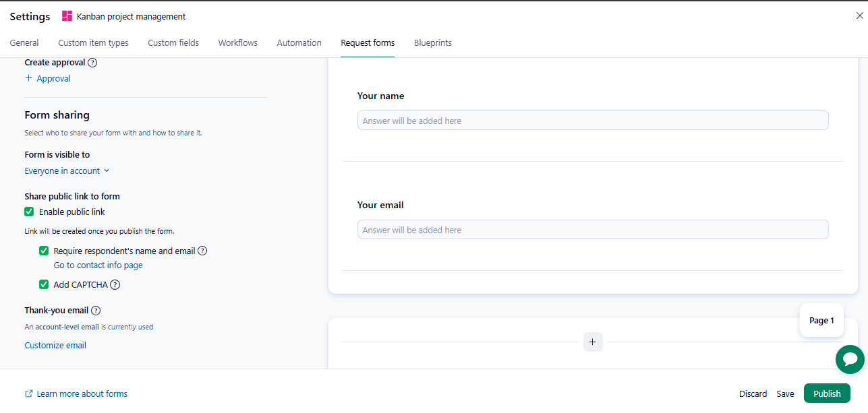Screen dimensions: 868x413
Task: Uncheck Require respondent's name and email
Action: (x=44, y=251)
